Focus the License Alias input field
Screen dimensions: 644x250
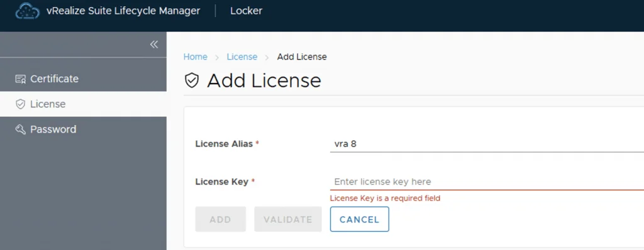(487, 144)
